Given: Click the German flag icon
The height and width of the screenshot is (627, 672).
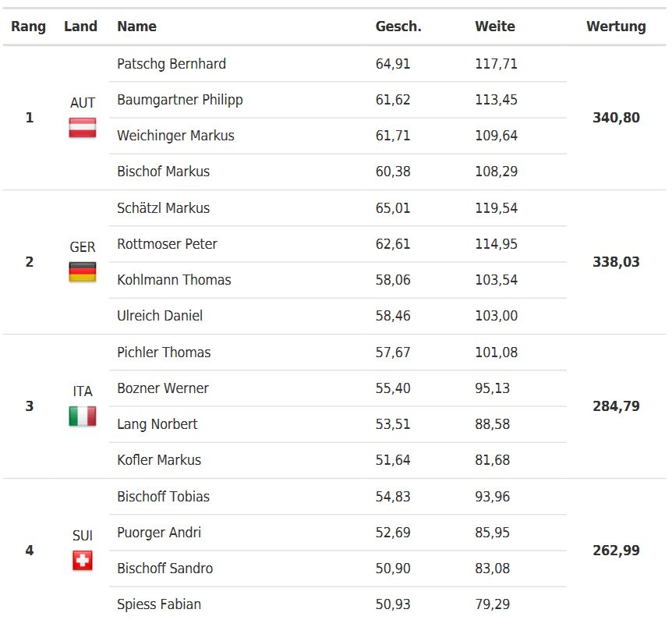Looking at the screenshot, I should point(83,272).
